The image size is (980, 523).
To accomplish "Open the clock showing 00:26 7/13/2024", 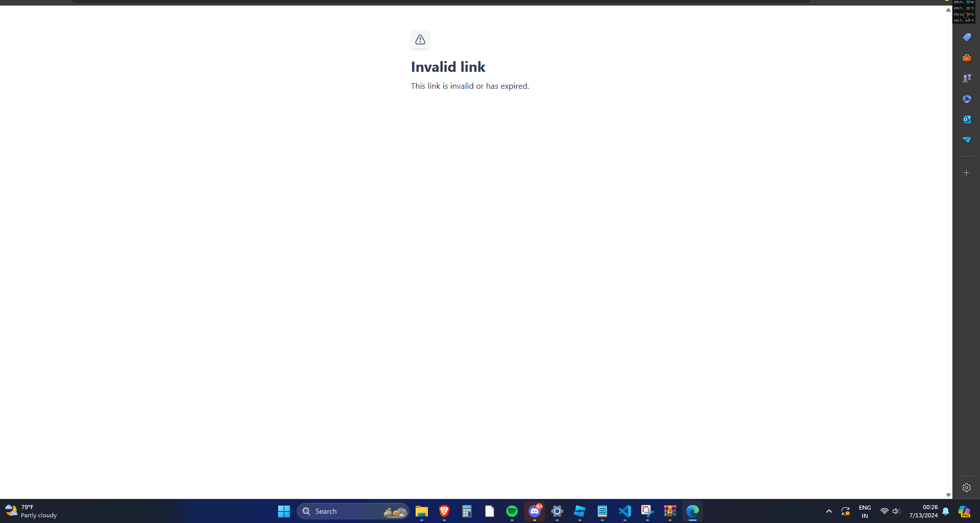I will (x=924, y=511).
